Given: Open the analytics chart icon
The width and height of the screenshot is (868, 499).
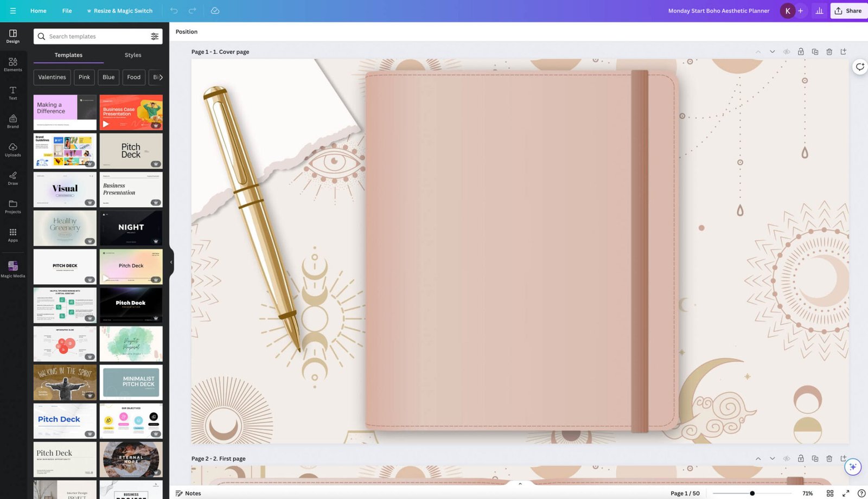Looking at the screenshot, I should [819, 11].
